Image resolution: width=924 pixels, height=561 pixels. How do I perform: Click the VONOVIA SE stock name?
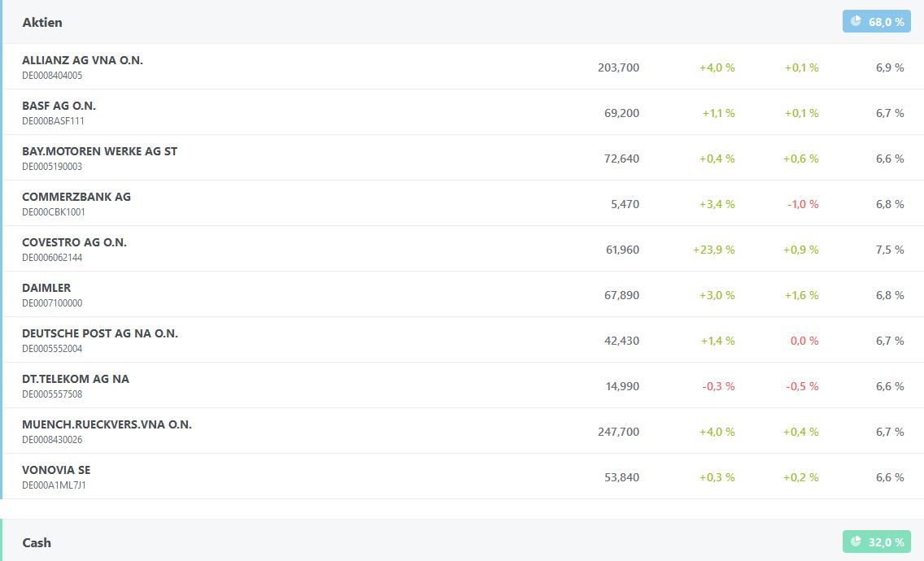[x=56, y=470]
